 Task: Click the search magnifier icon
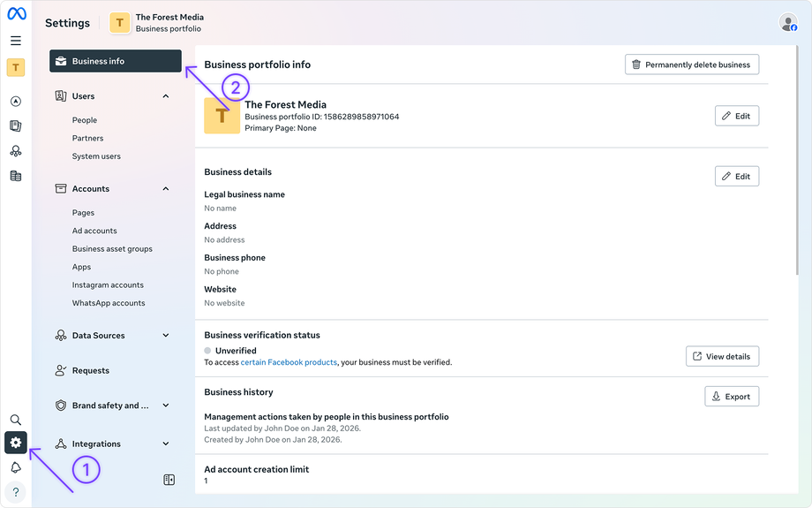[x=16, y=420]
